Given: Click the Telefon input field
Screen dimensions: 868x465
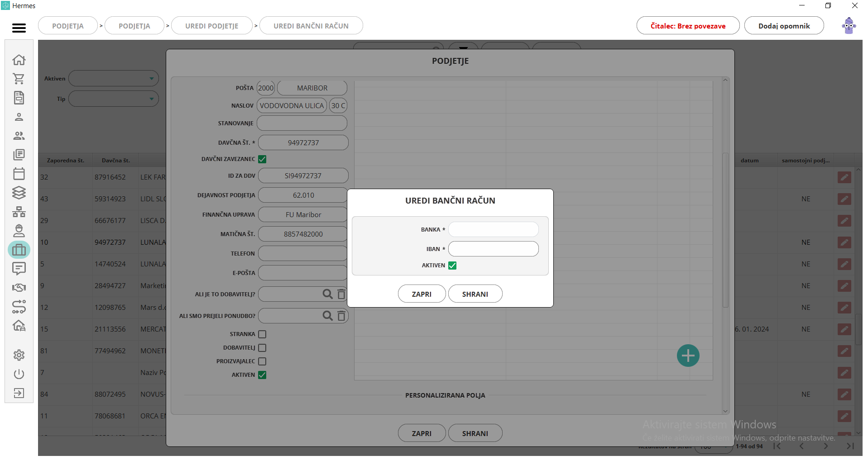Looking at the screenshot, I should point(303,253).
